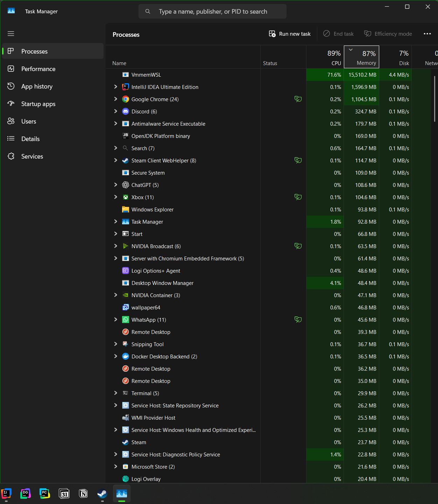Expand the NVIDIA Container (3) group
This screenshot has width=438, height=504.
click(115, 295)
